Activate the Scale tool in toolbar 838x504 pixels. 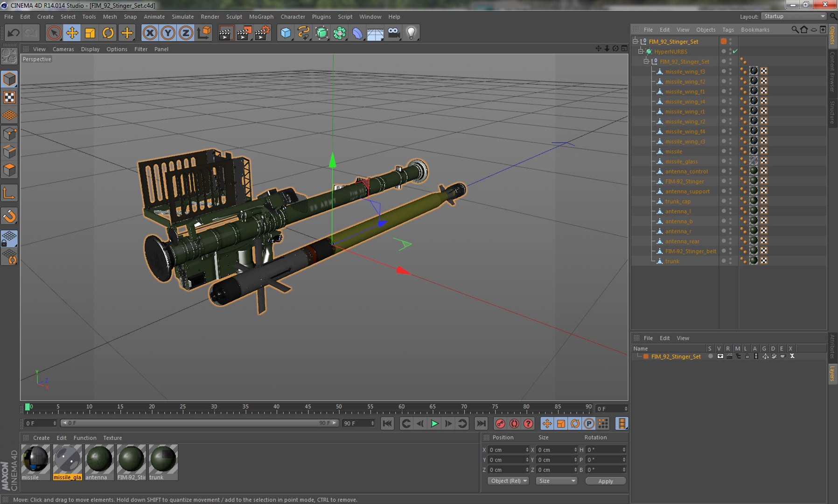tap(90, 33)
